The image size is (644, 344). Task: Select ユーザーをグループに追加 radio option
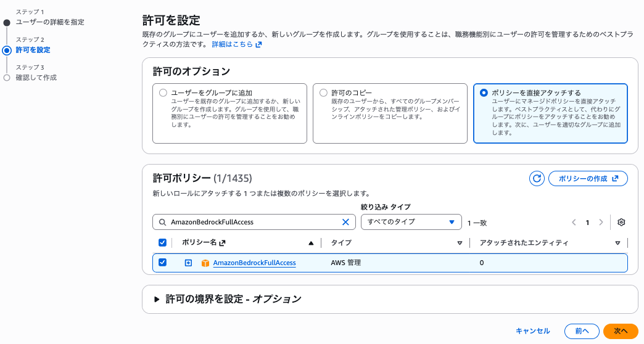click(x=163, y=92)
